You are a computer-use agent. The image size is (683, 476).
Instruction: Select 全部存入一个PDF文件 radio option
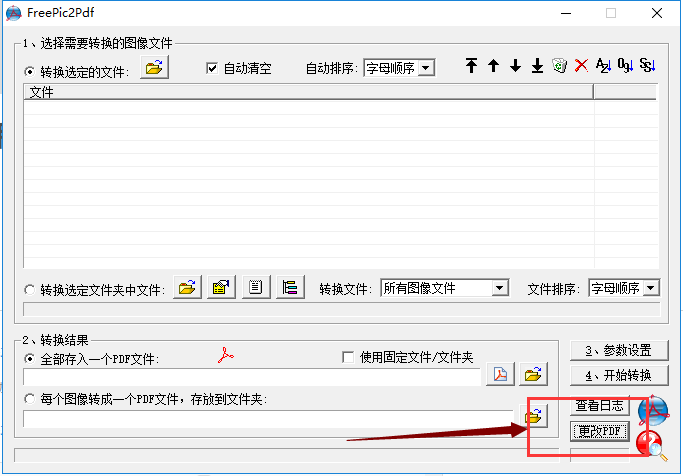(x=29, y=359)
